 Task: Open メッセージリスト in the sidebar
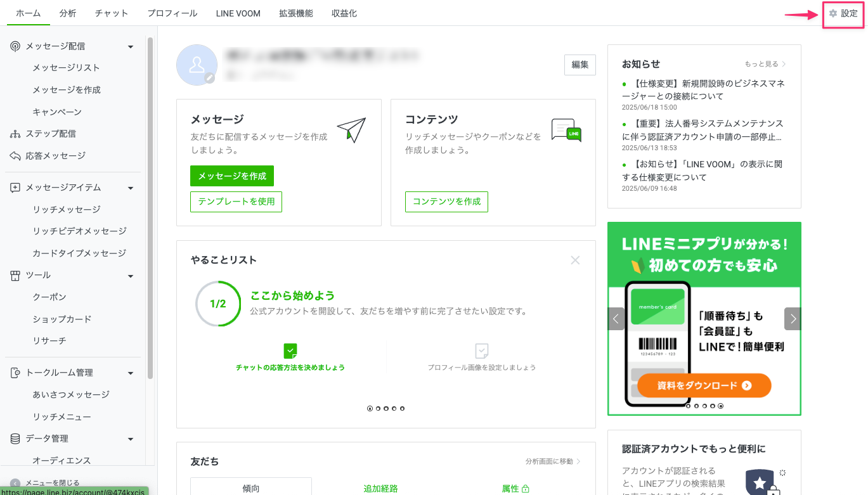[67, 68]
